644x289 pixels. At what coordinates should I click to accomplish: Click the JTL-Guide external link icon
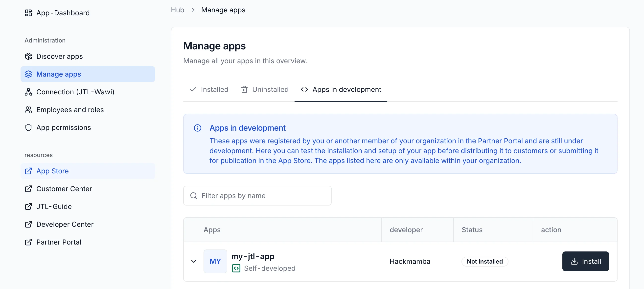click(28, 206)
